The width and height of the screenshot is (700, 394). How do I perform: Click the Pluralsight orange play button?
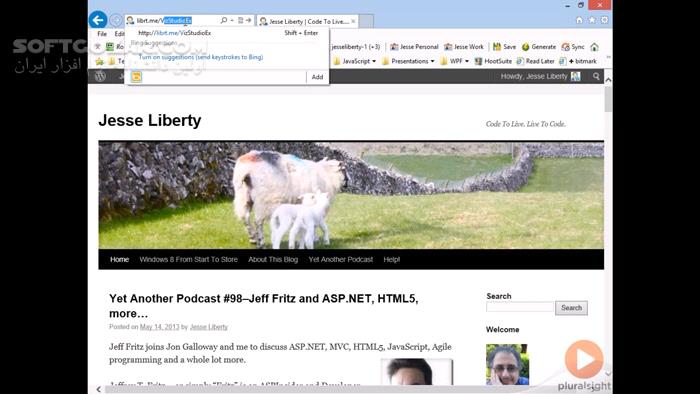click(583, 359)
